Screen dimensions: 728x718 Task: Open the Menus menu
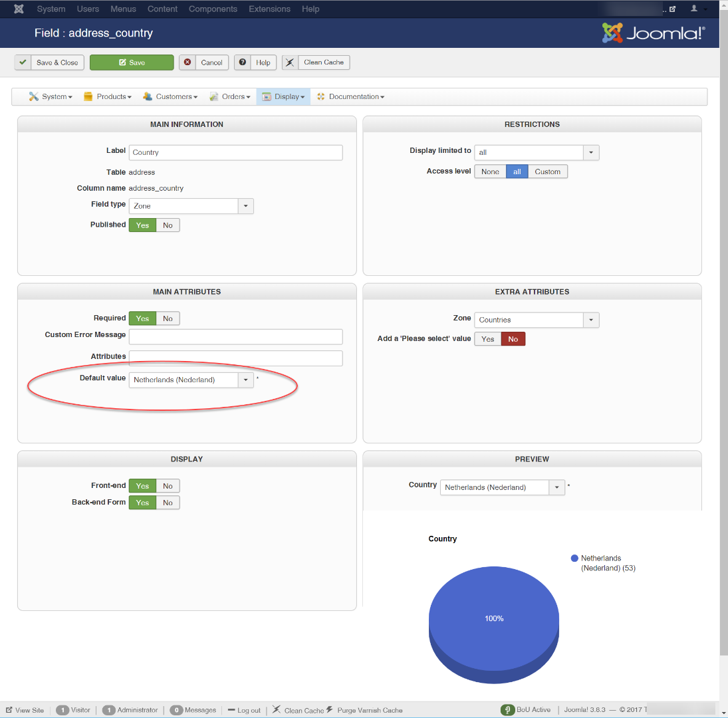[x=123, y=9]
